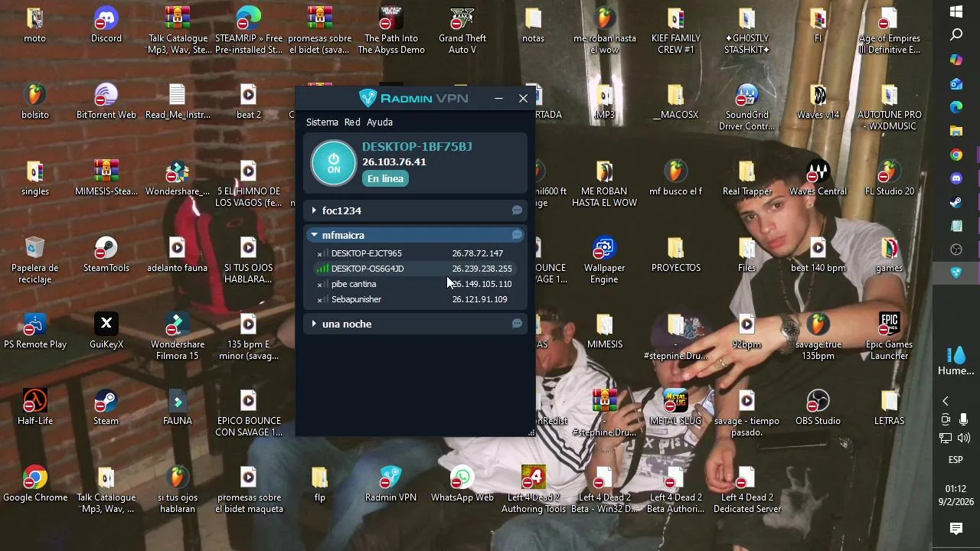Screen dimensions: 980x551
Task: Click IP address 26.78.72.147
Action: click(477, 253)
